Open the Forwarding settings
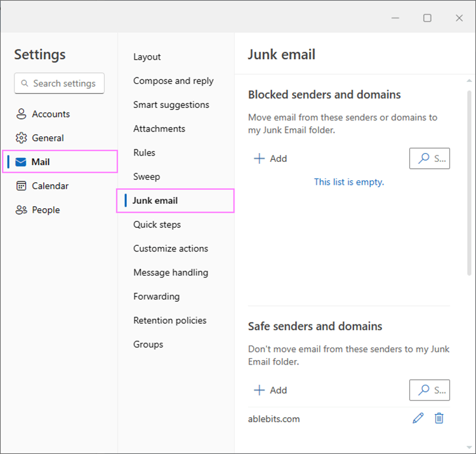The height and width of the screenshot is (454, 476). pyautogui.click(x=156, y=297)
